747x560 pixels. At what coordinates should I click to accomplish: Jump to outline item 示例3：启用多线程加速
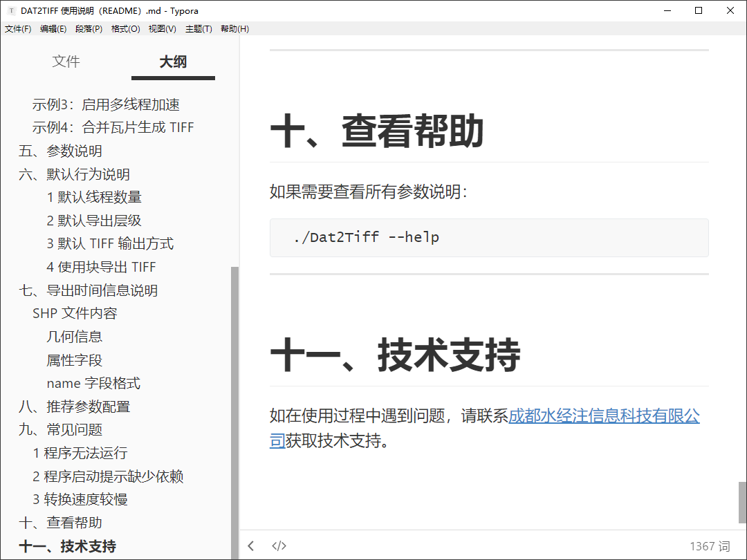click(106, 104)
